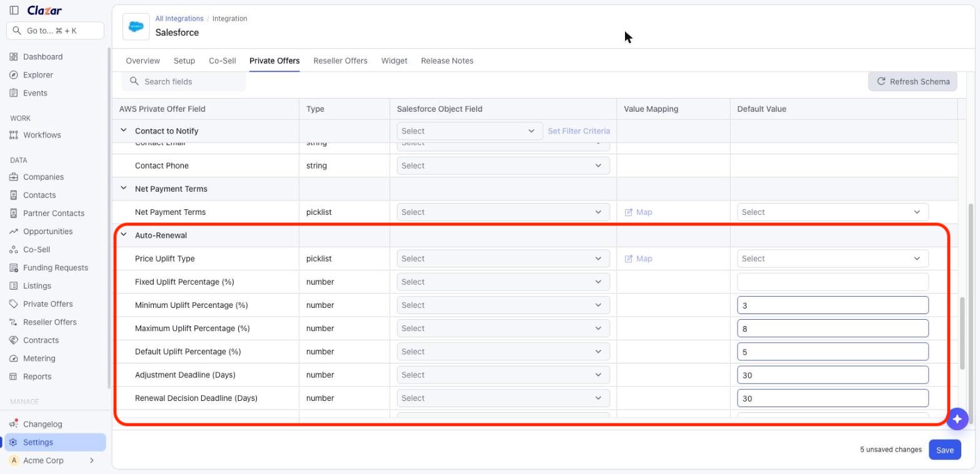
Task: Toggle the sidebar collapse icon
Action: (14, 11)
